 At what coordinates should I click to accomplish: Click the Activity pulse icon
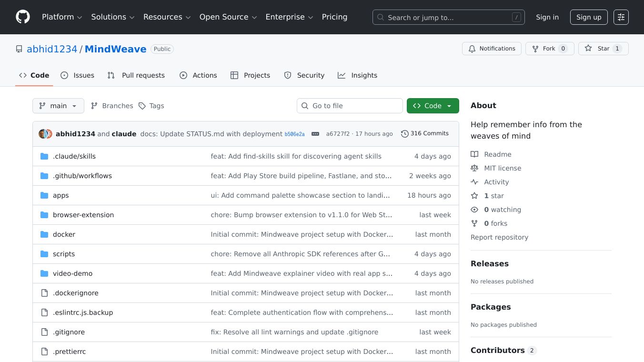pos(474,182)
